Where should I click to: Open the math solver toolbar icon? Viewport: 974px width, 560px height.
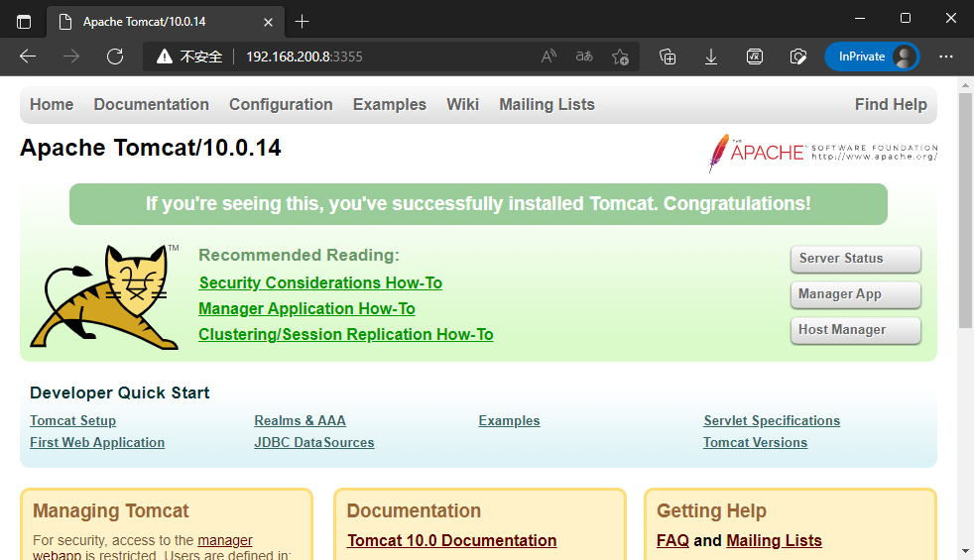point(754,56)
